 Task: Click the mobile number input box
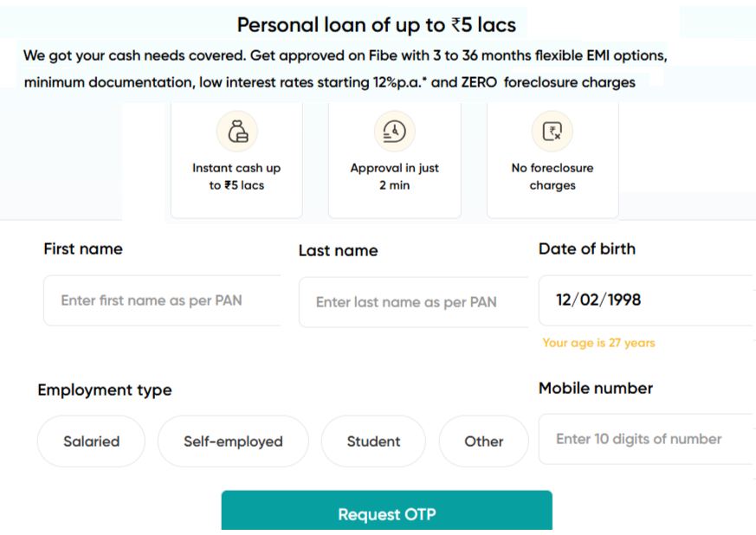(x=645, y=439)
